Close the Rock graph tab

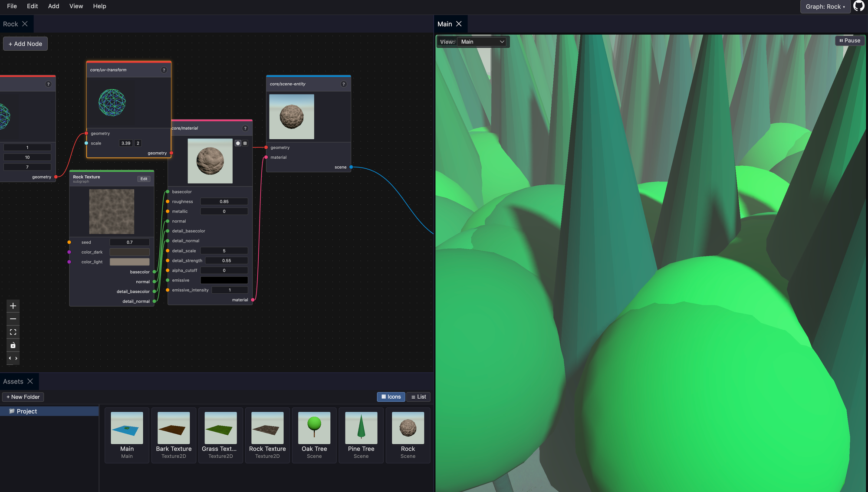pyautogui.click(x=25, y=24)
